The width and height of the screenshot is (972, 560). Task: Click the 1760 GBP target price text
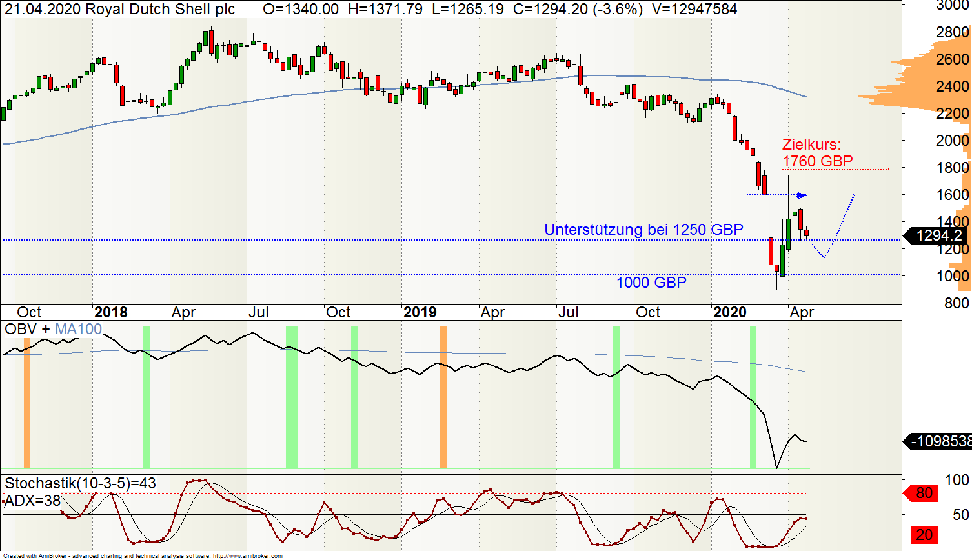click(818, 161)
